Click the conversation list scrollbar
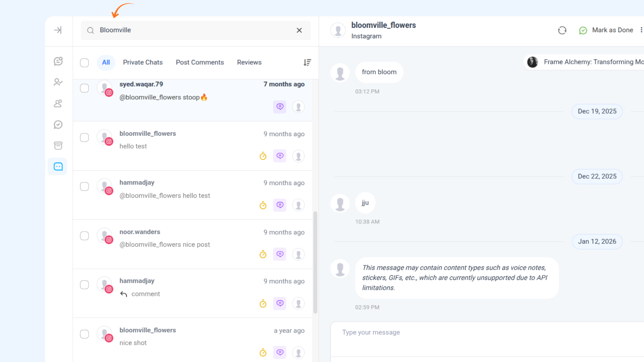644x362 pixels. (x=315, y=262)
